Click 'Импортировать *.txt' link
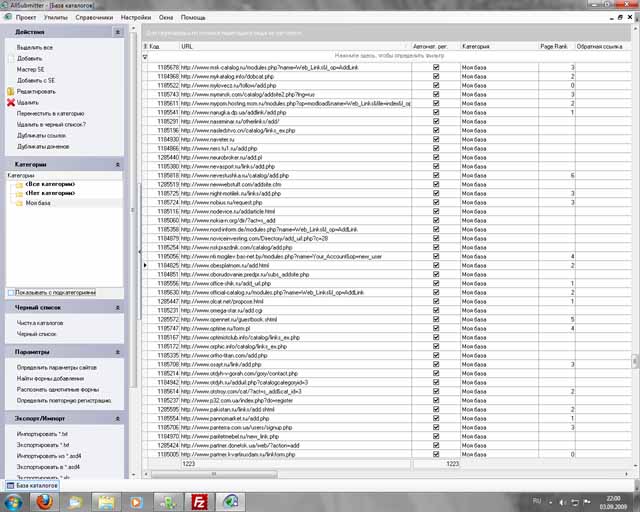This screenshot has width=640, height=512. 42,434
